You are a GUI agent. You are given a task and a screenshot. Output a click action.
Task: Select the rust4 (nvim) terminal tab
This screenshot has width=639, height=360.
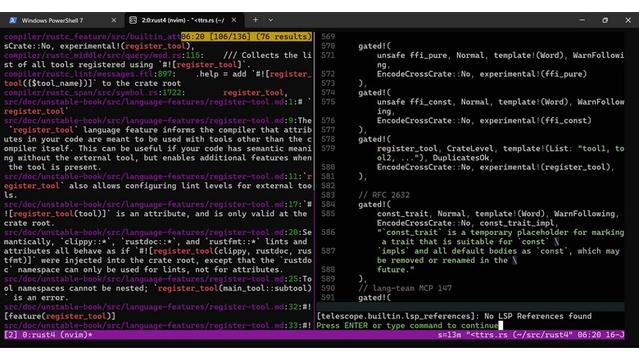[183, 20]
